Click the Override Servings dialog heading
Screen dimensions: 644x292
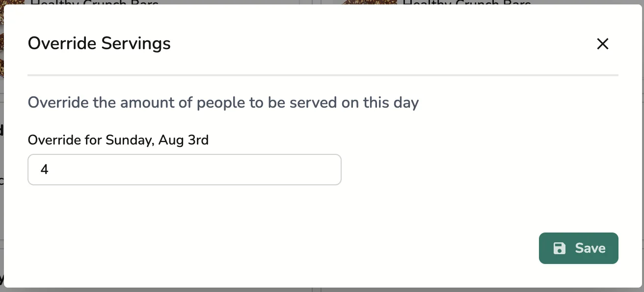[99, 43]
